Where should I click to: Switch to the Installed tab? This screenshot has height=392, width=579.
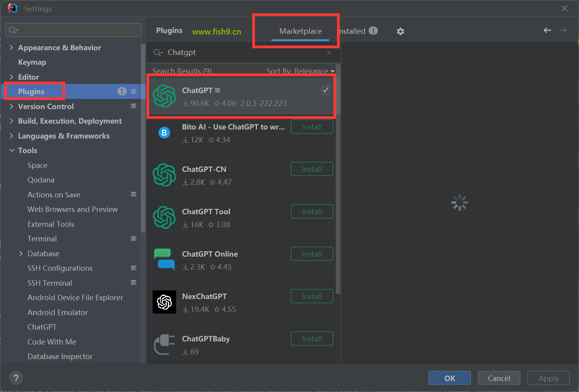(x=357, y=31)
